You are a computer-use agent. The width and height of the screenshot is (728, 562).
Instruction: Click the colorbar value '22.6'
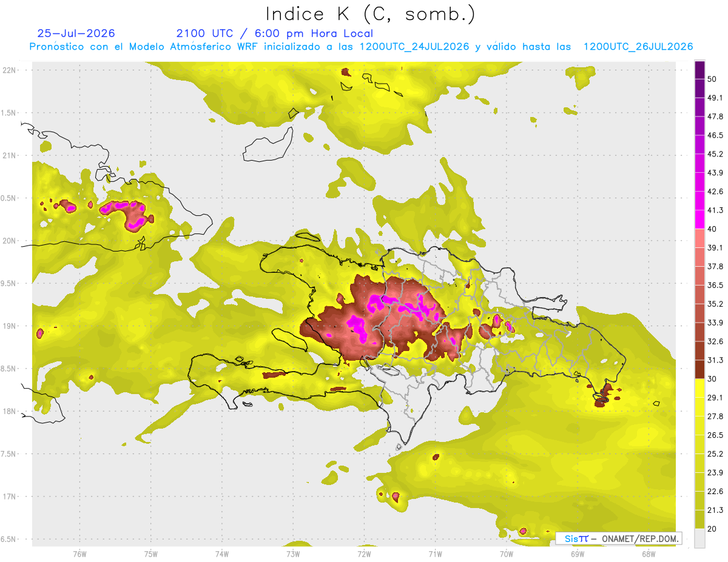[715, 492]
